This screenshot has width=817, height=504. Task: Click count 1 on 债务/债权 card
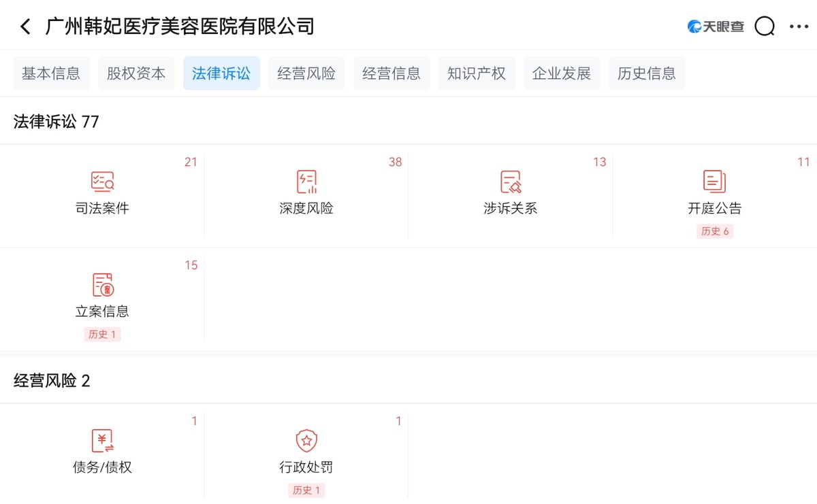pyautogui.click(x=194, y=421)
